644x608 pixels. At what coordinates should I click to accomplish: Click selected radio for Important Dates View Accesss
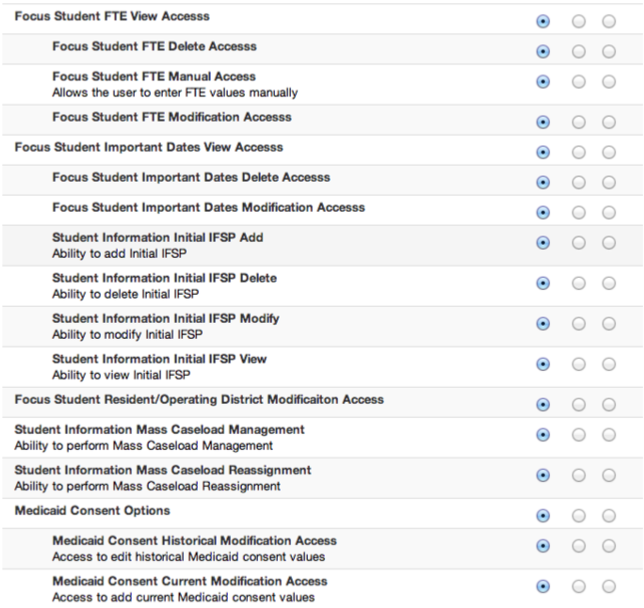click(x=543, y=152)
